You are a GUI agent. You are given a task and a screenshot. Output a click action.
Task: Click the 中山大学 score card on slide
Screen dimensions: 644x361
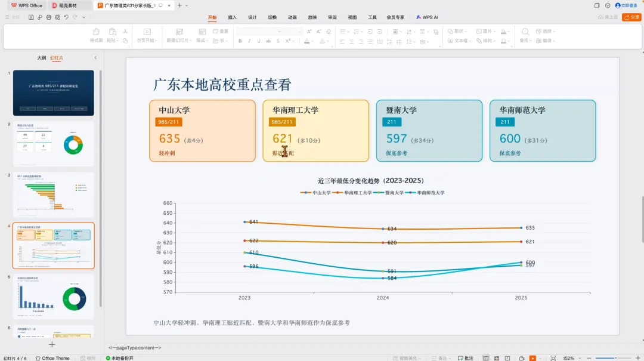pos(203,131)
